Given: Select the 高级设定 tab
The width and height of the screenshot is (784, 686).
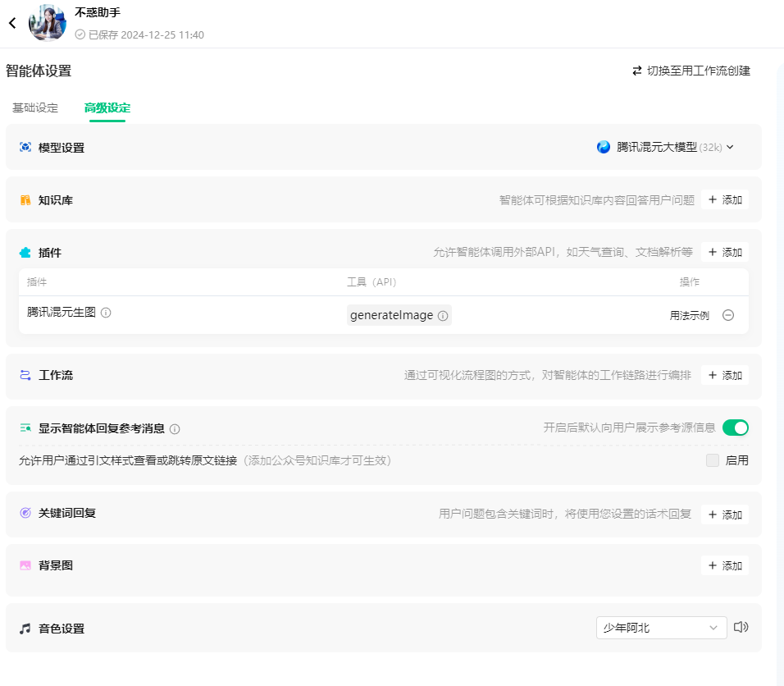Looking at the screenshot, I should click(x=107, y=107).
